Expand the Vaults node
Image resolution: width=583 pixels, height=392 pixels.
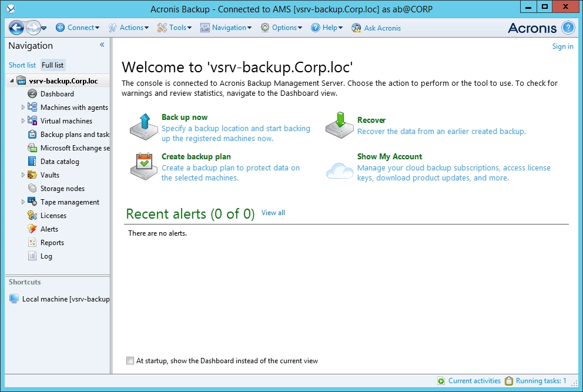(23, 175)
